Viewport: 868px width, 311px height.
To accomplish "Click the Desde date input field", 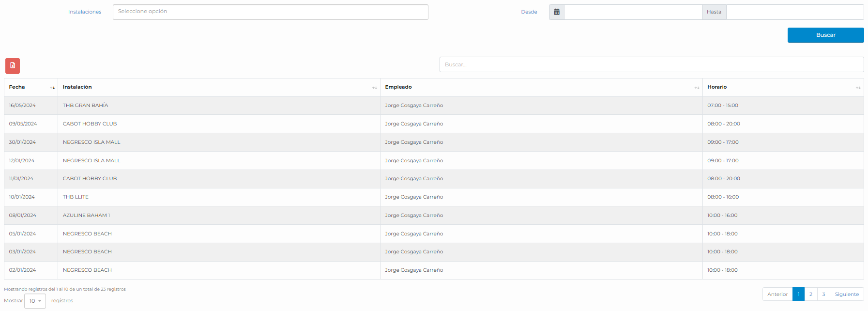I will (633, 12).
